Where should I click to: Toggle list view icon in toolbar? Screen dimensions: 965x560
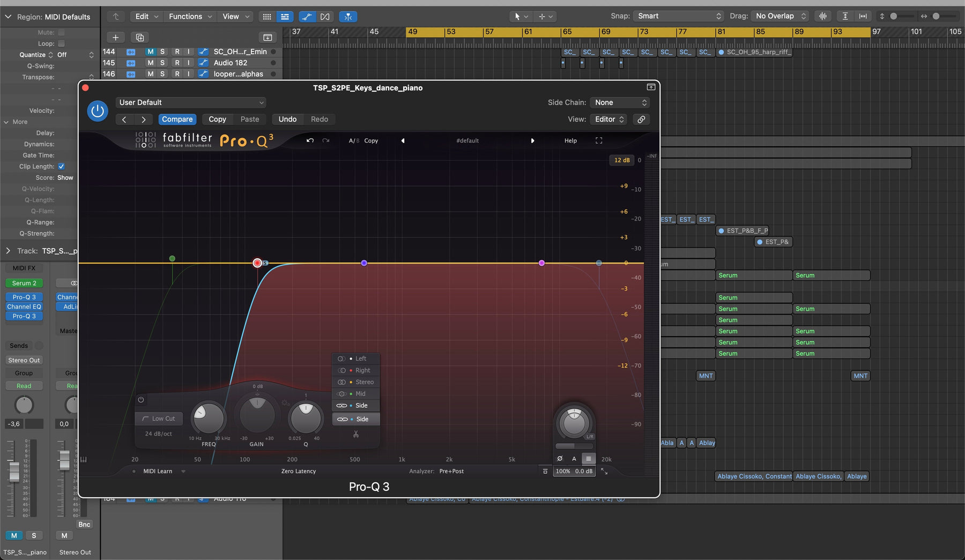click(285, 17)
